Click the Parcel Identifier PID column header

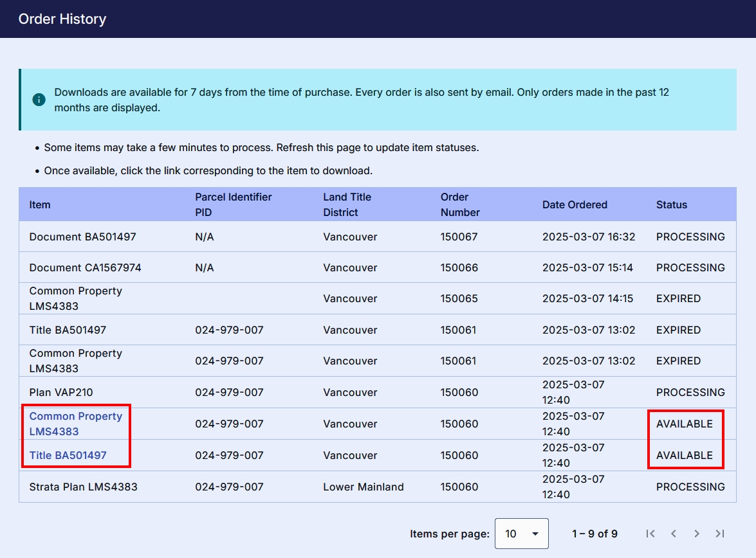click(x=234, y=205)
